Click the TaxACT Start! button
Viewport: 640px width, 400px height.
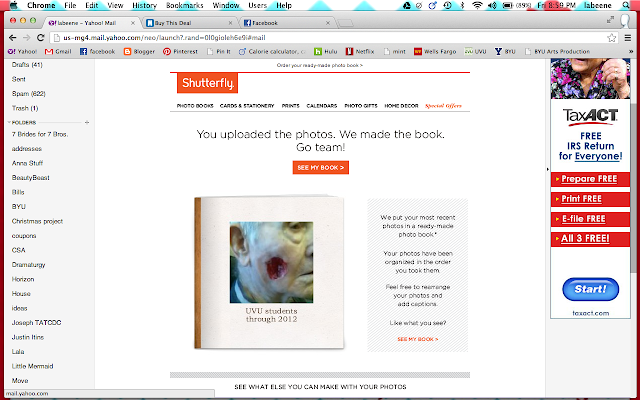coord(591,289)
